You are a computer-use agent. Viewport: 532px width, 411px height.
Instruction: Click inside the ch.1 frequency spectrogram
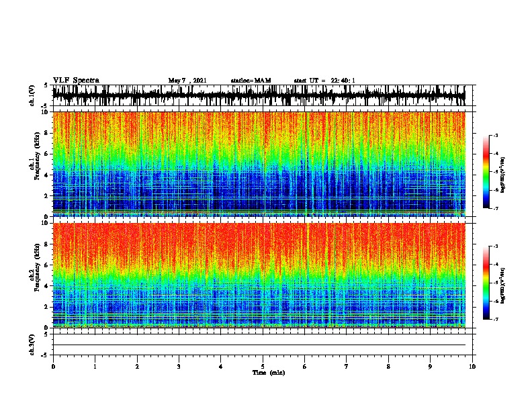259,164
